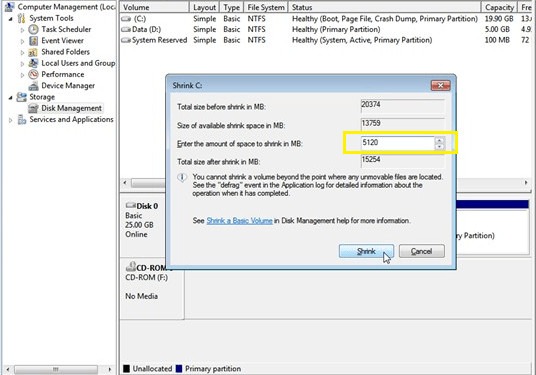The height and width of the screenshot is (375, 536).
Task: Expand the Event Viewer node
Action: pyautogui.click(x=22, y=41)
